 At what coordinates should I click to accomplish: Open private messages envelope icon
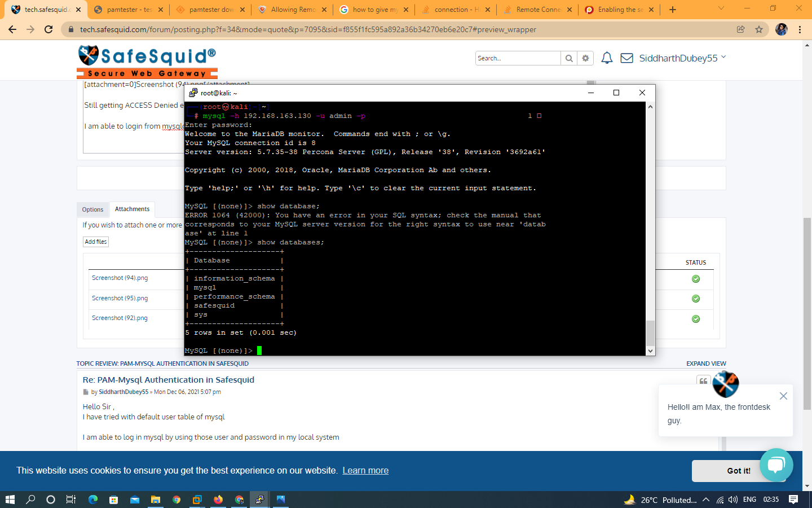point(626,58)
